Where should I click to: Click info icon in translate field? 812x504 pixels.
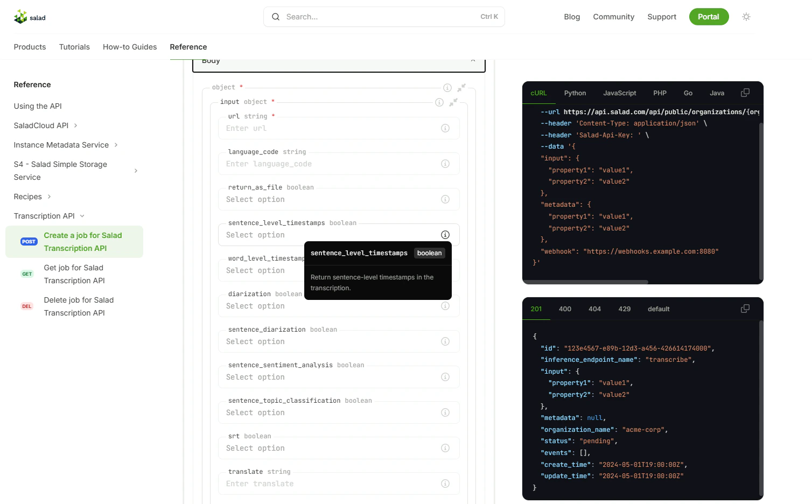pos(445,484)
